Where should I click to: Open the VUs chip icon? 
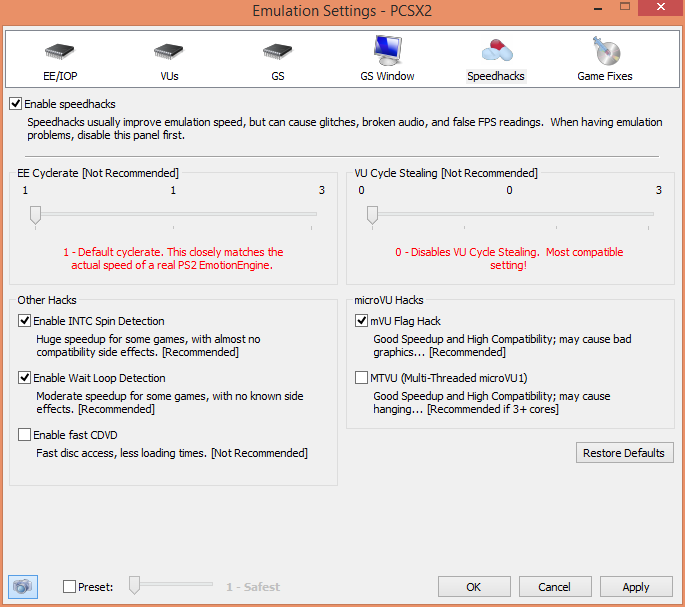pos(169,51)
